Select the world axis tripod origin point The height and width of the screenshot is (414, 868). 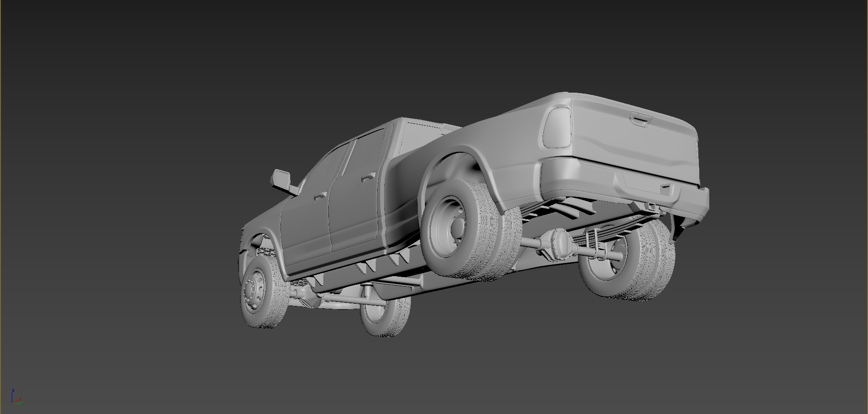click(x=12, y=403)
